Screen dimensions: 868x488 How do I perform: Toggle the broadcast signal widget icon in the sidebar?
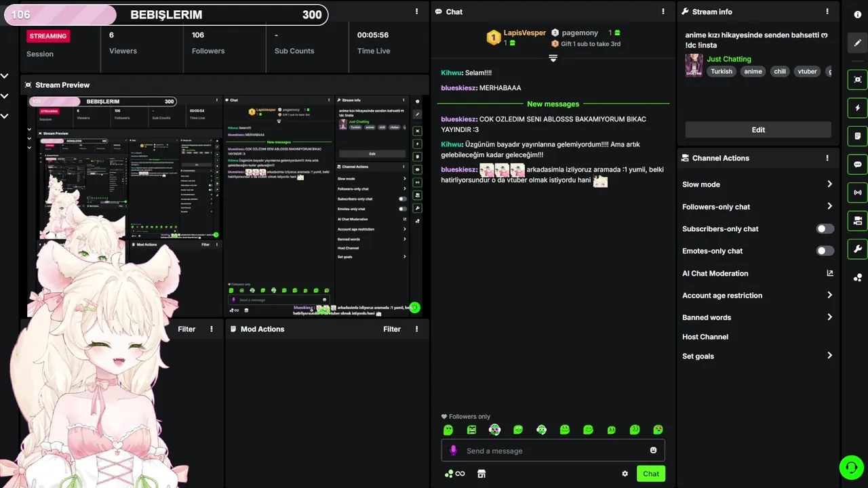coord(858,192)
